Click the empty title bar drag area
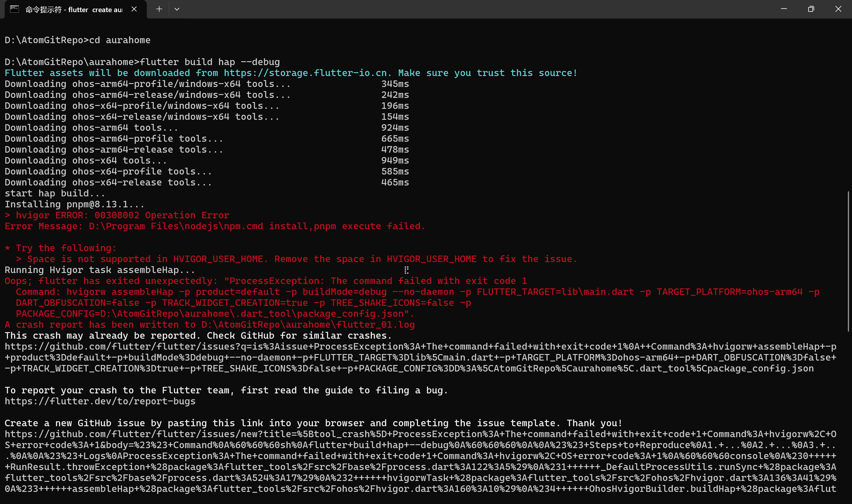Viewport: 852px width, 504px height. point(475,9)
